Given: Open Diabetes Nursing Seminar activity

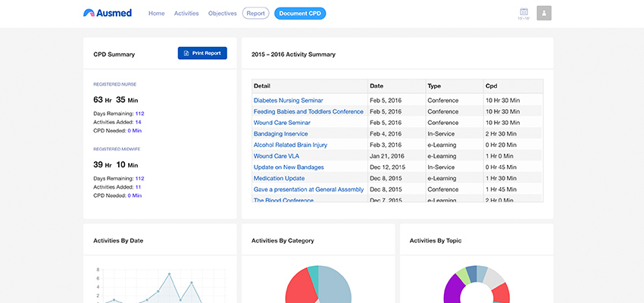Looking at the screenshot, I should click(x=289, y=100).
